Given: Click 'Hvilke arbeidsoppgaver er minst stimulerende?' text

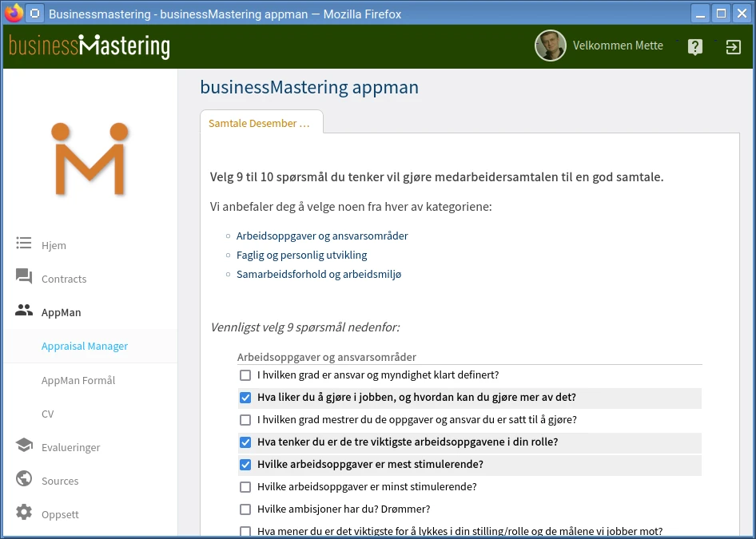Looking at the screenshot, I should pyautogui.click(x=367, y=487).
